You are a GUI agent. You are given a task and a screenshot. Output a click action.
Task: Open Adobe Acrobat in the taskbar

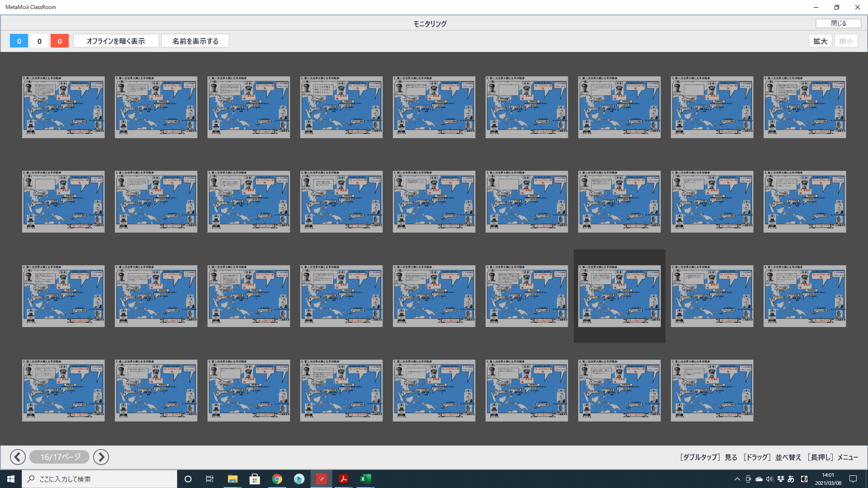click(344, 479)
